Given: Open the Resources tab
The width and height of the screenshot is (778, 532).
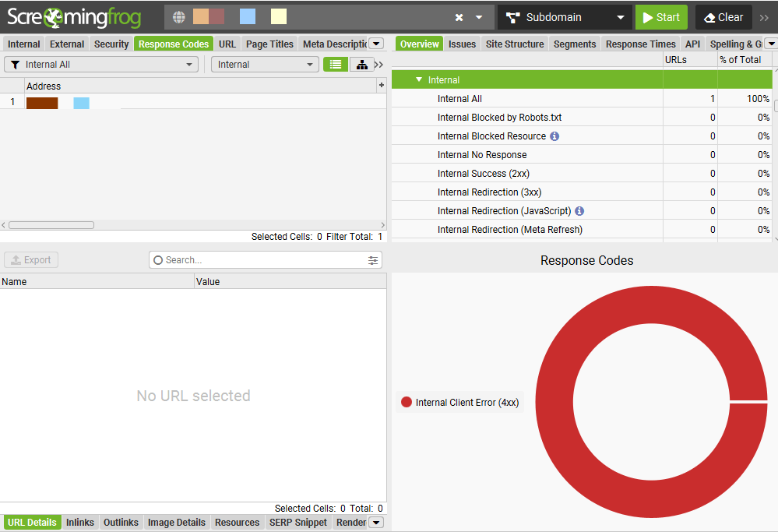Looking at the screenshot, I should tap(238, 523).
